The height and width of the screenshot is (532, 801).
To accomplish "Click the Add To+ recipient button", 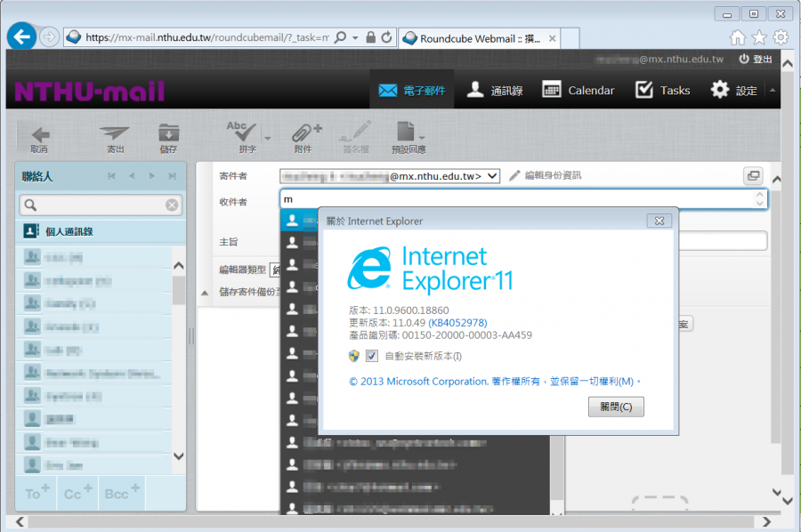I will point(36,493).
